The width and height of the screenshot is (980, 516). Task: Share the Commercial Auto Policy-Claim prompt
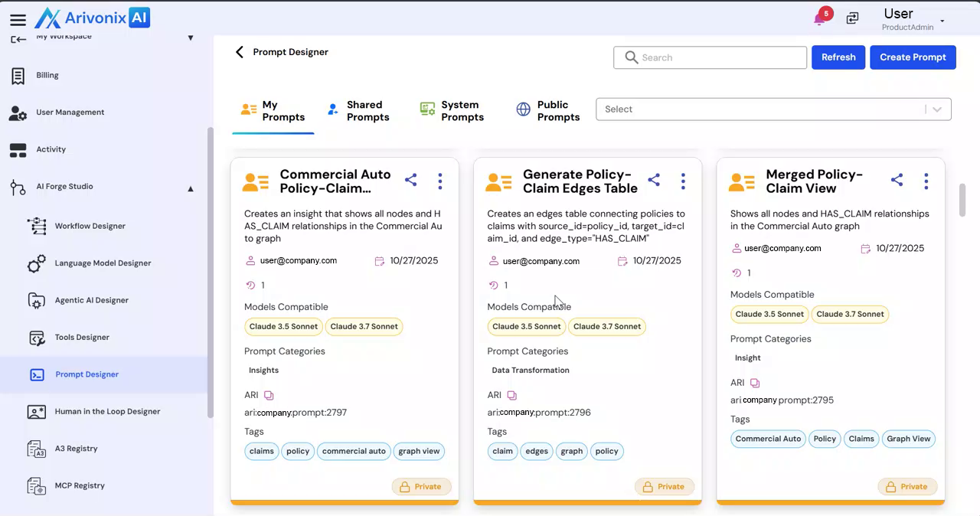click(411, 180)
